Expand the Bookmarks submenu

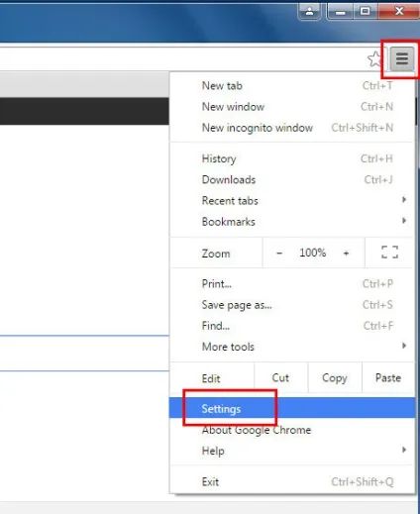coord(292,222)
